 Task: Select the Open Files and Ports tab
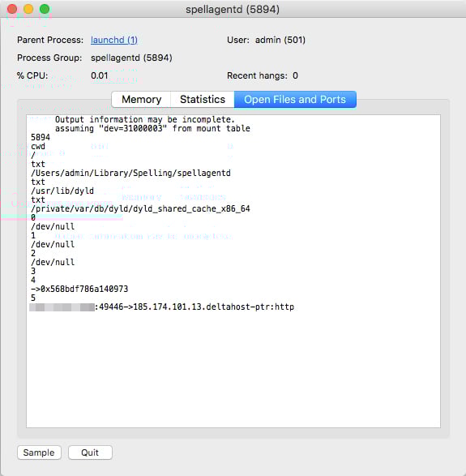[x=295, y=99]
